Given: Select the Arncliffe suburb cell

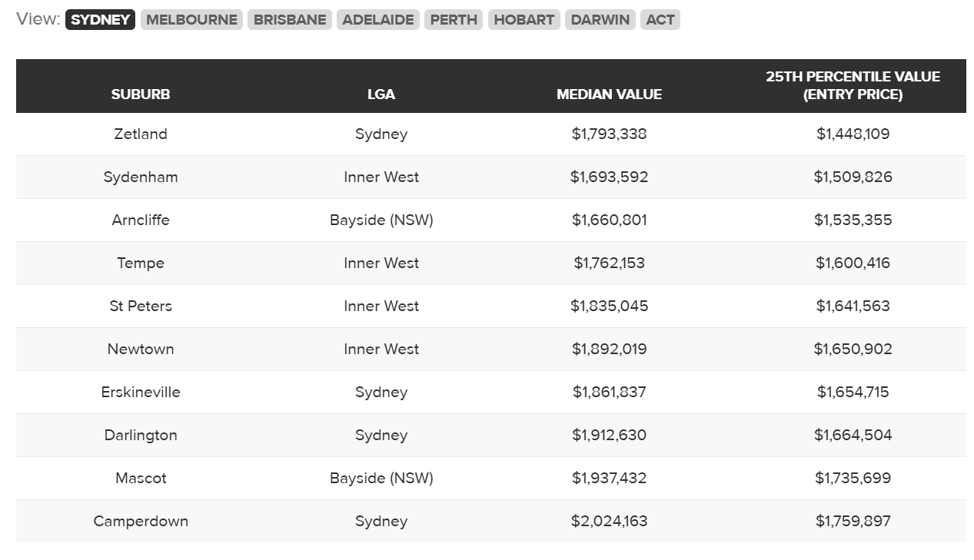Looking at the screenshot, I should [x=141, y=220].
